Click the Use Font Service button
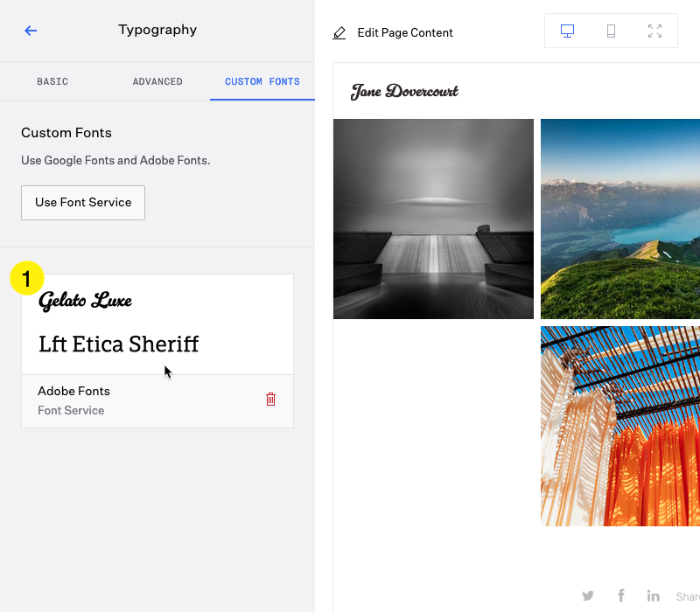The width and height of the screenshot is (700, 612). click(x=83, y=203)
